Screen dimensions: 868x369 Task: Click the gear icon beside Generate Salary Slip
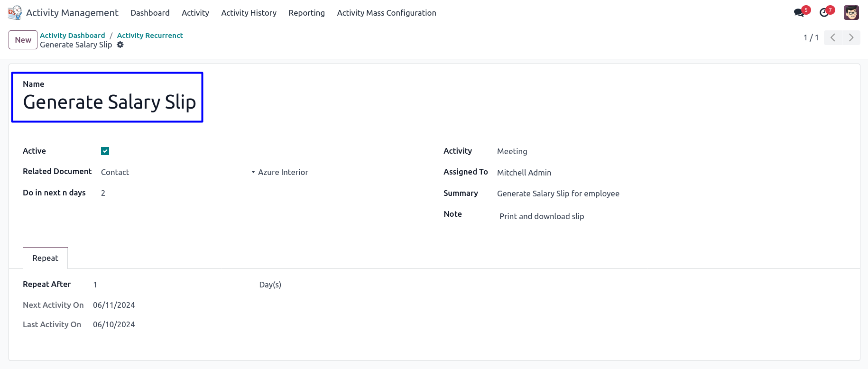point(120,45)
